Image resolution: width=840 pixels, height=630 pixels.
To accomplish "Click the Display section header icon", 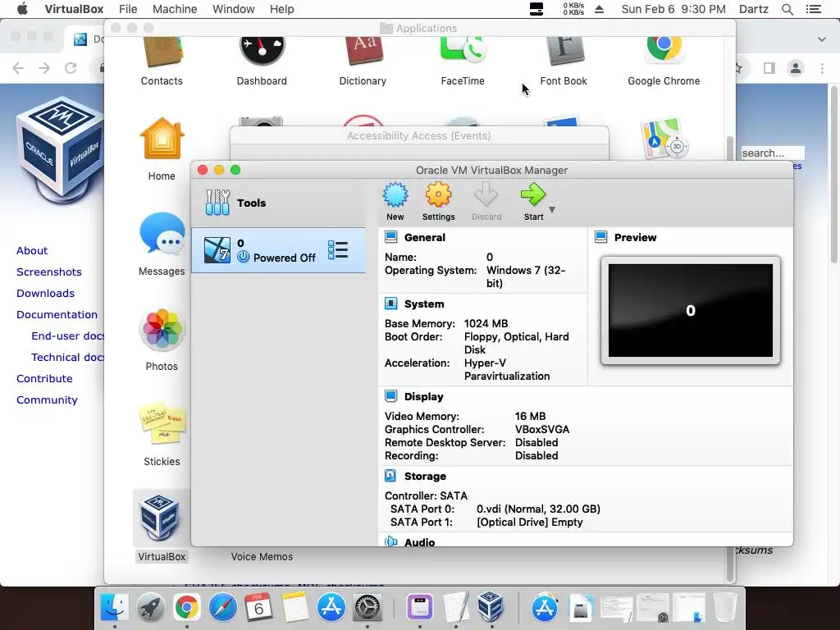I will [391, 396].
